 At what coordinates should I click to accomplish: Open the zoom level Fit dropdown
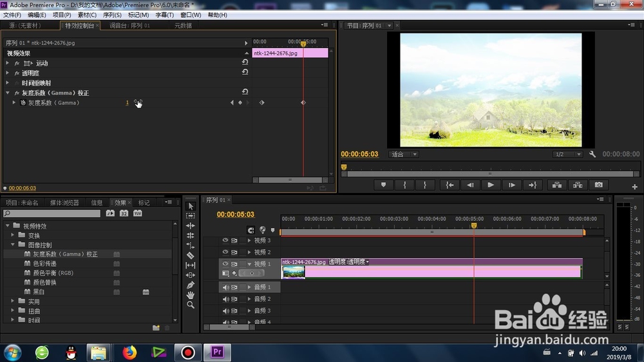(x=404, y=155)
